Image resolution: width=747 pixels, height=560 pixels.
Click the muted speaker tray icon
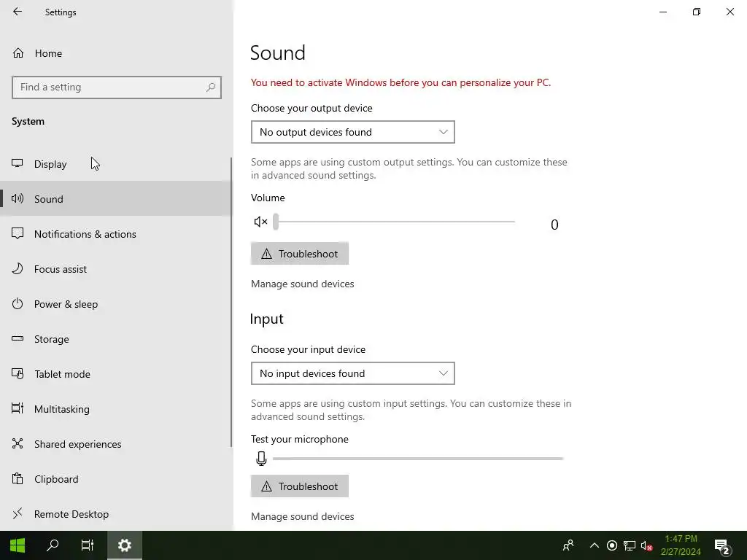click(646, 545)
